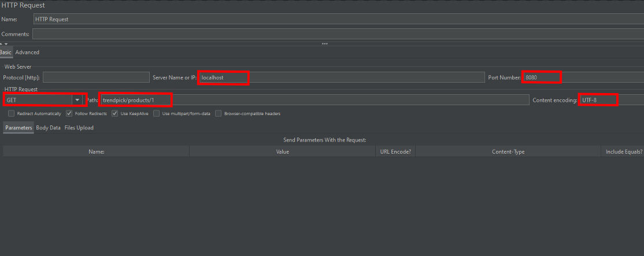Click the Include Equals? column header
This screenshot has width=644, height=256.
pos(623,152)
